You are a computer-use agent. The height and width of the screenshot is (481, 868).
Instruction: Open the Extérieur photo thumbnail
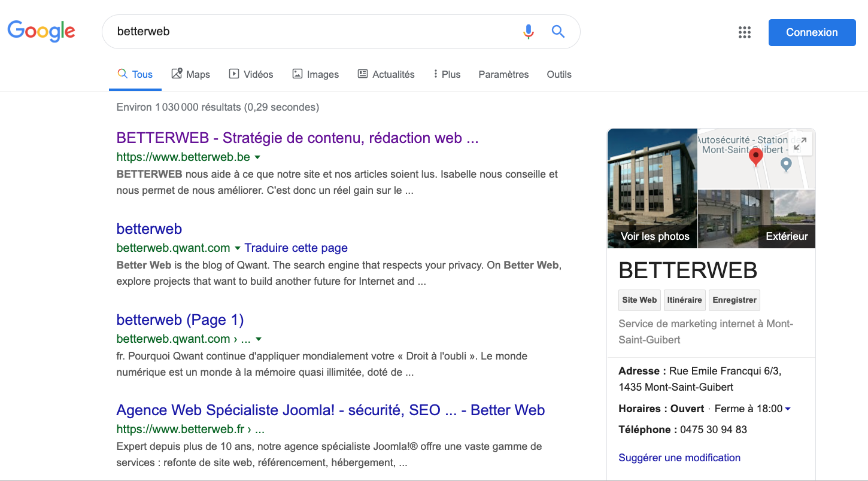click(x=757, y=219)
